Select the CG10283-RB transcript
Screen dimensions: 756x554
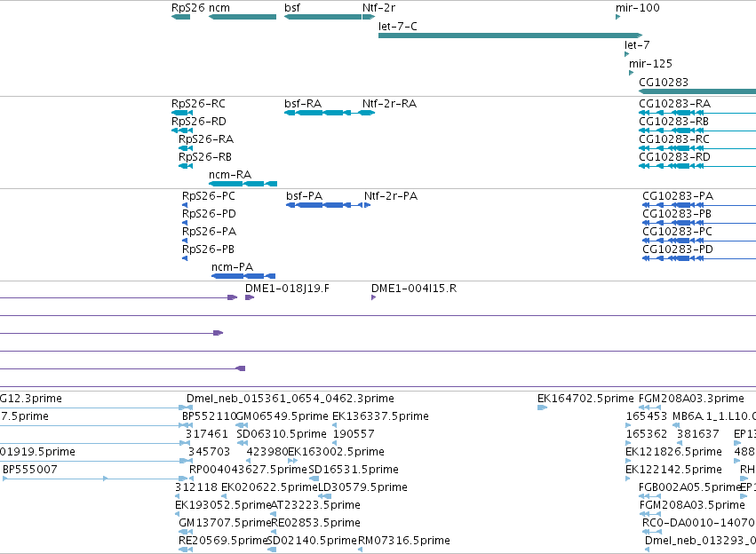pos(697,131)
